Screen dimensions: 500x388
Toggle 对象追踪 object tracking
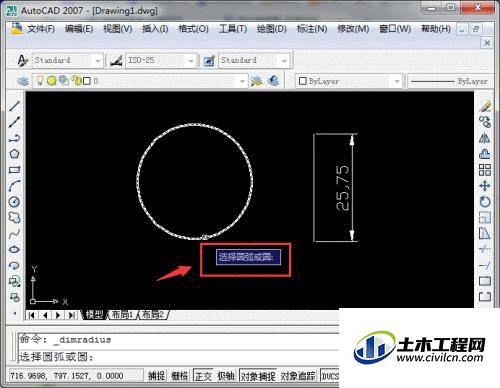click(298, 376)
